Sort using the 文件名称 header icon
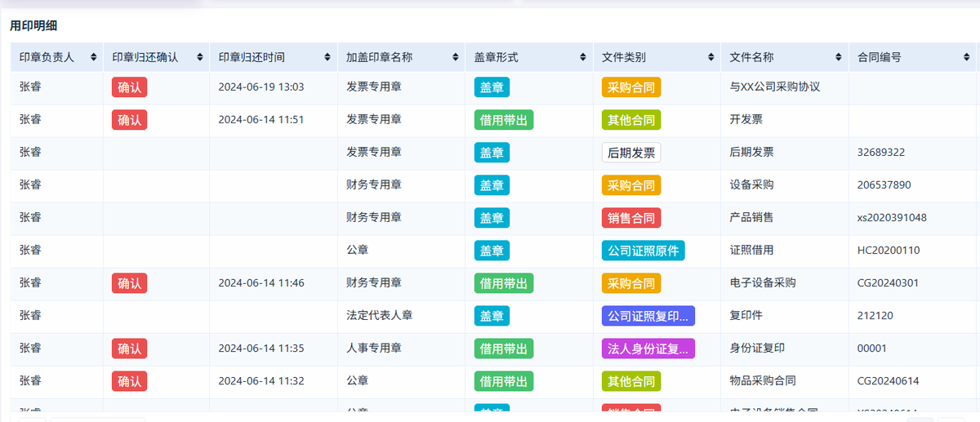The width and height of the screenshot is (980, 422). pyautogui.click(x=839, y=57)
